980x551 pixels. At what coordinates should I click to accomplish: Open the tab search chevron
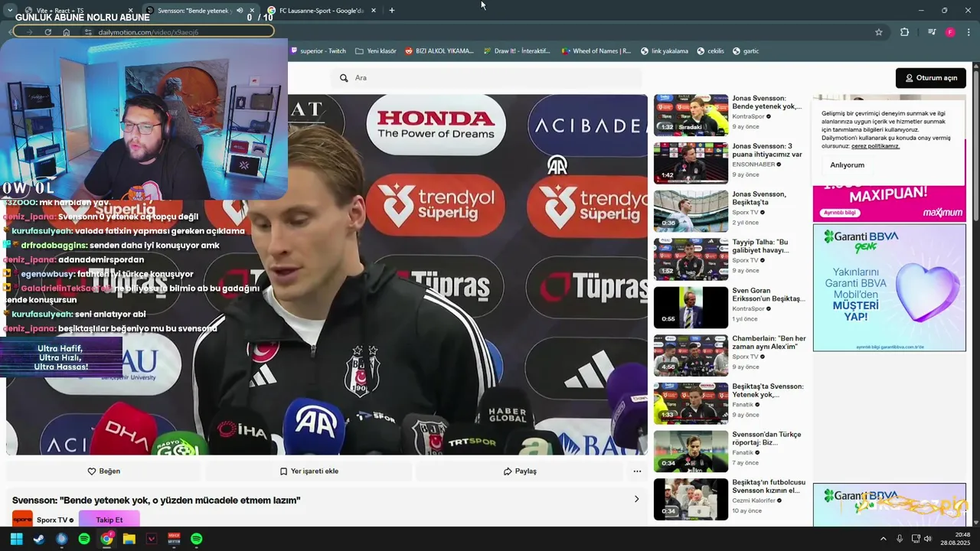9,10
